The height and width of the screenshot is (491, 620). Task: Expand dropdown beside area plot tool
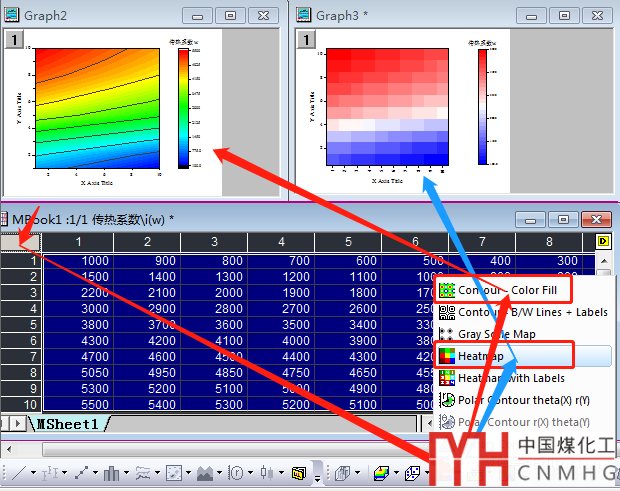pos(221,472)
